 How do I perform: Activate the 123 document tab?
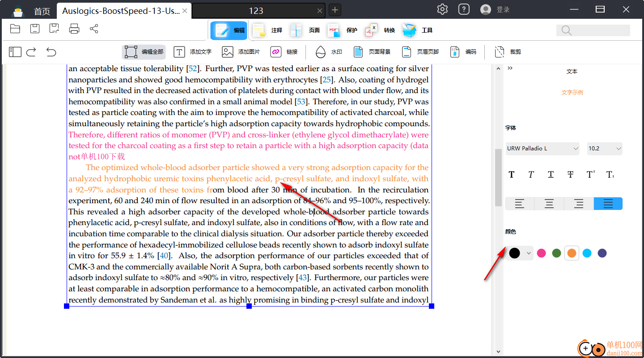pos(256,11)
